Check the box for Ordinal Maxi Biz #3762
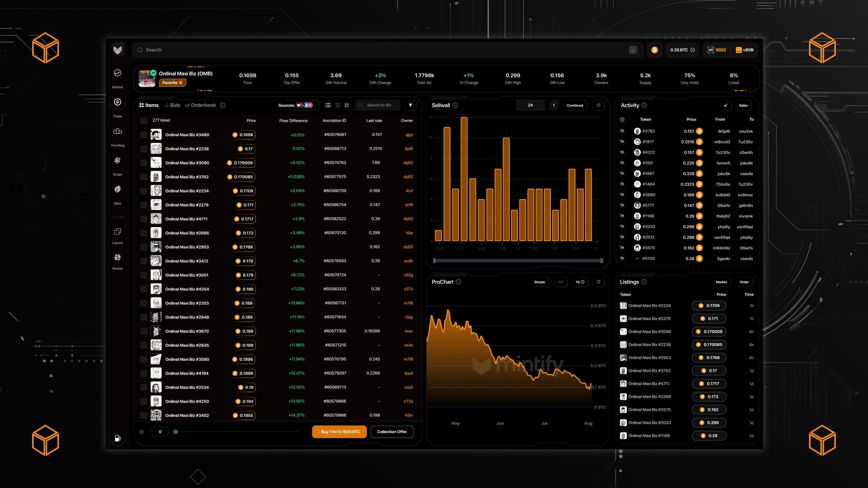Viewport: 868px width, 488px height. point(144,177)
